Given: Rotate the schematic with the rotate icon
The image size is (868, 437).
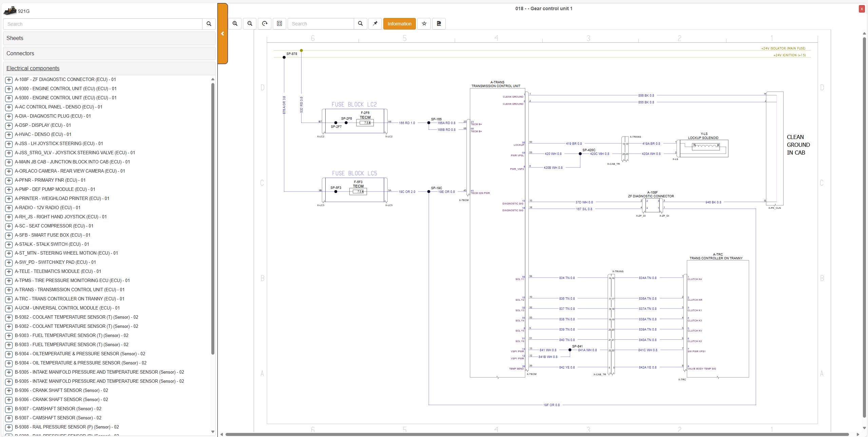Looking at the screenshot, I should click(x=265, y=24).
